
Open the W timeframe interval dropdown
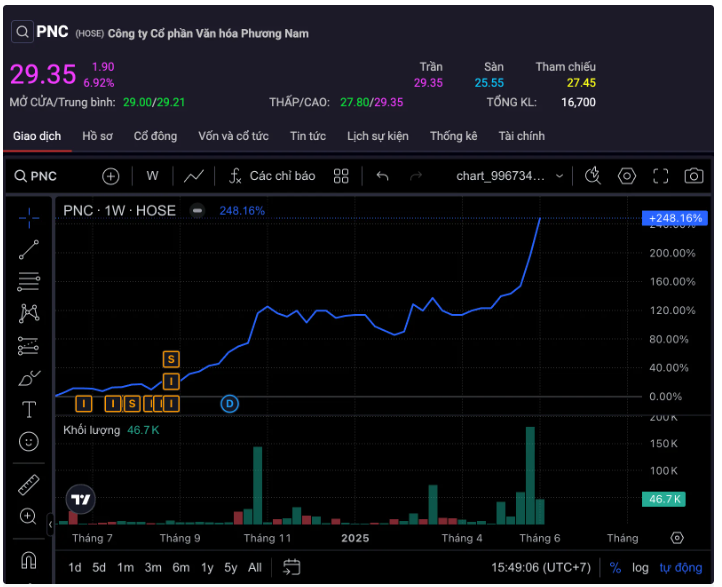152,176
